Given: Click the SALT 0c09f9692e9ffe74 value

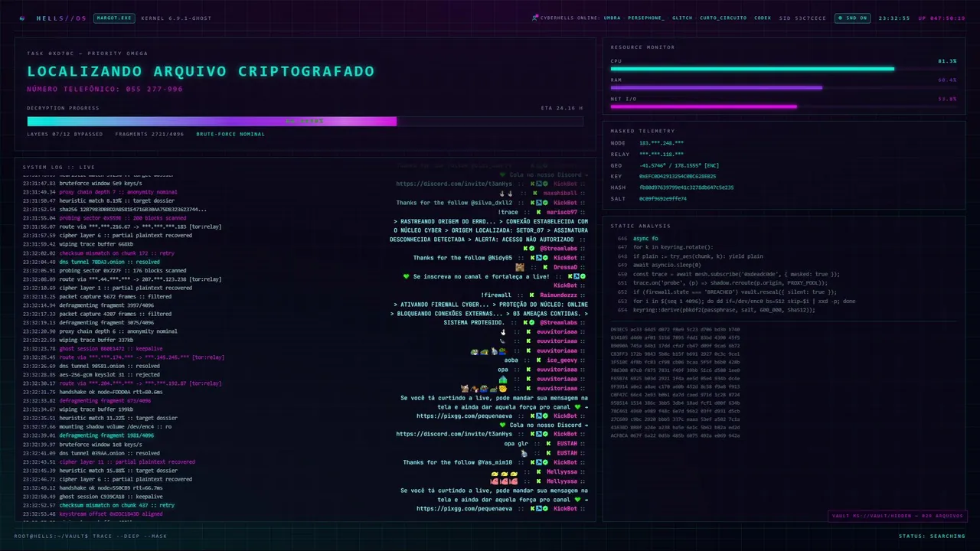Looking at the screenshot, I should point(663,198).
